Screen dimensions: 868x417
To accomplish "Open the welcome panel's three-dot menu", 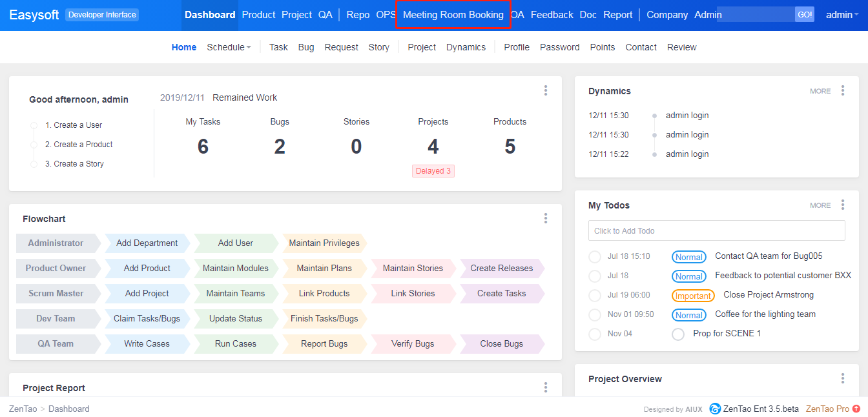I will pyautogui.click(x=546, y=91).
